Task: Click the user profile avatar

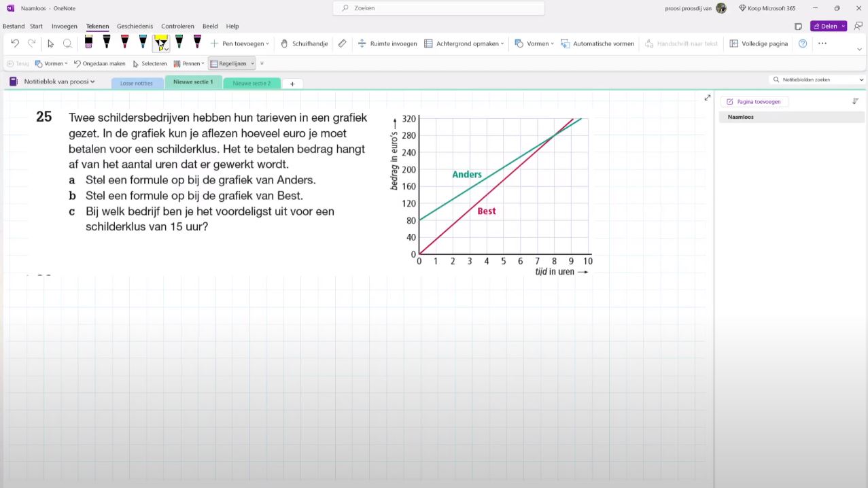Action: 721,8
